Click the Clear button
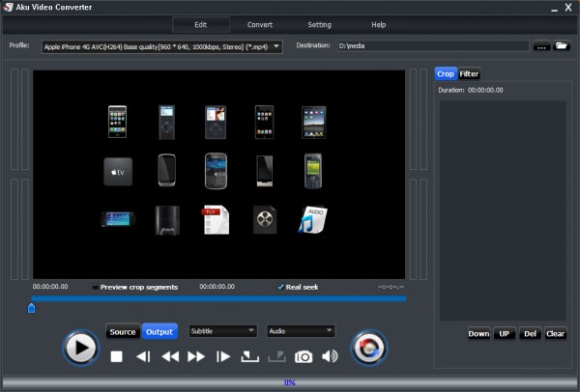This screenshot has height=392, width=580. (555, 334)
